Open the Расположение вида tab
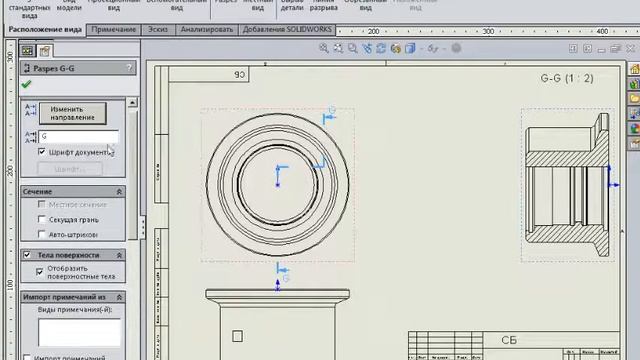The height and width of the screenshot is (360, 640). point(45,29)
